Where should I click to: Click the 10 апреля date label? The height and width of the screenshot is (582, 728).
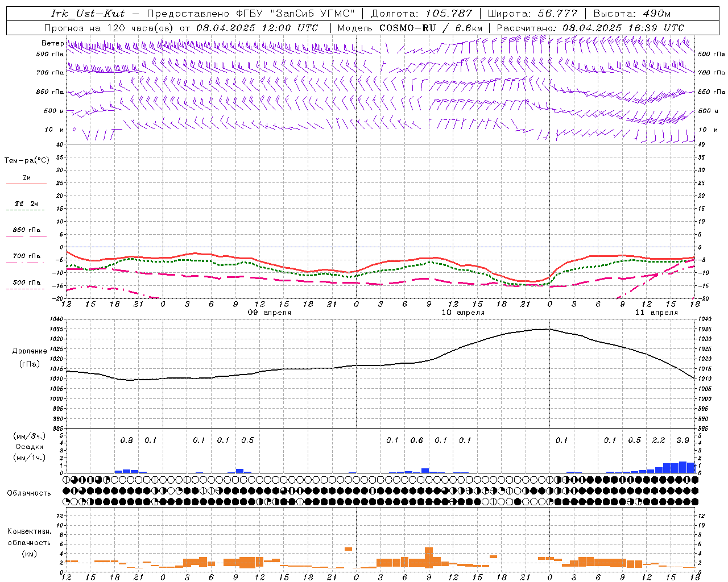463,313
